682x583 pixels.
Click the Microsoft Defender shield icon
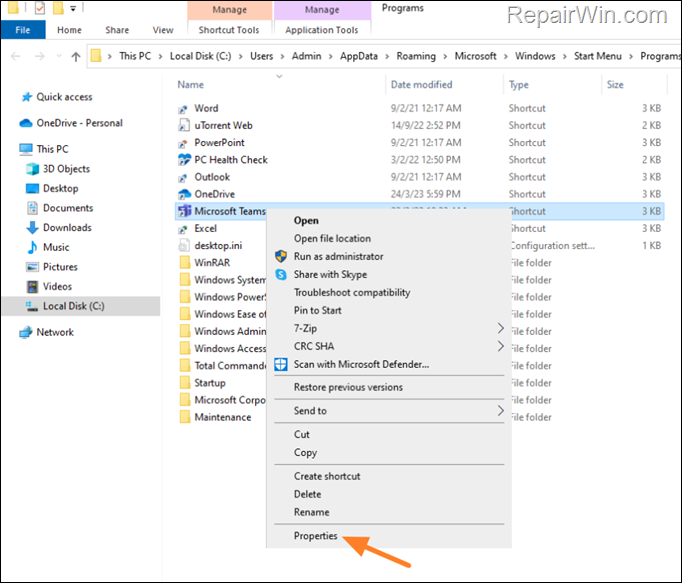[281, 364]
